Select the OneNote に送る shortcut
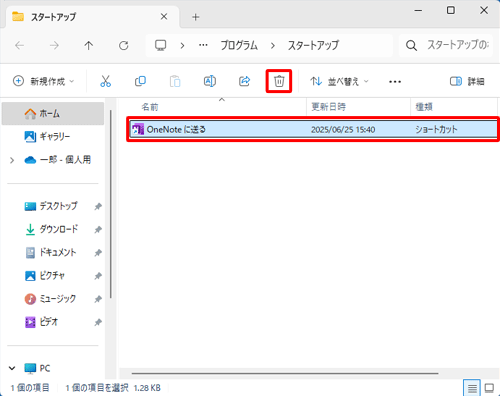Image resolution: width=500 pixels, height=396 pixels. point(313,129)
